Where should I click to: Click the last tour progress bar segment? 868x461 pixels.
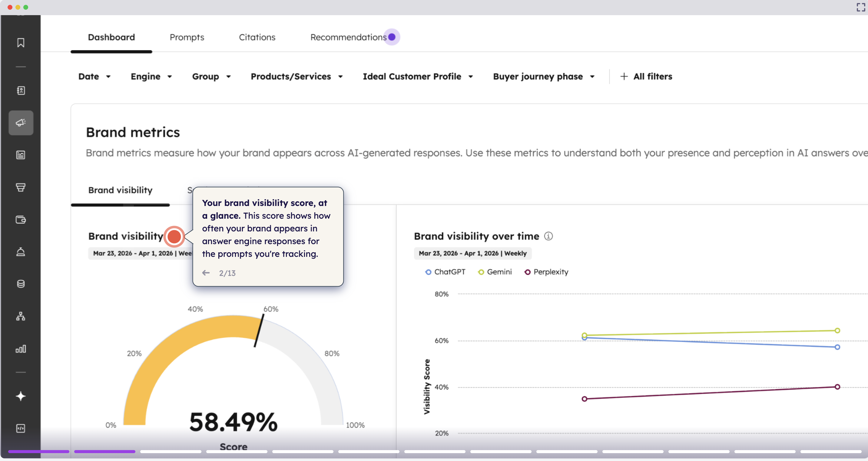click(x=831, y=452)
